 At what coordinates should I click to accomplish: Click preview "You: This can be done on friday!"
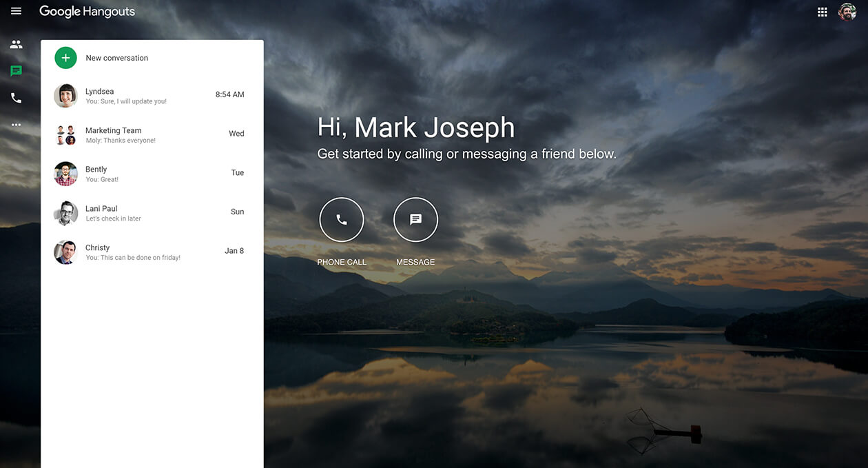(x=133, y=258)
